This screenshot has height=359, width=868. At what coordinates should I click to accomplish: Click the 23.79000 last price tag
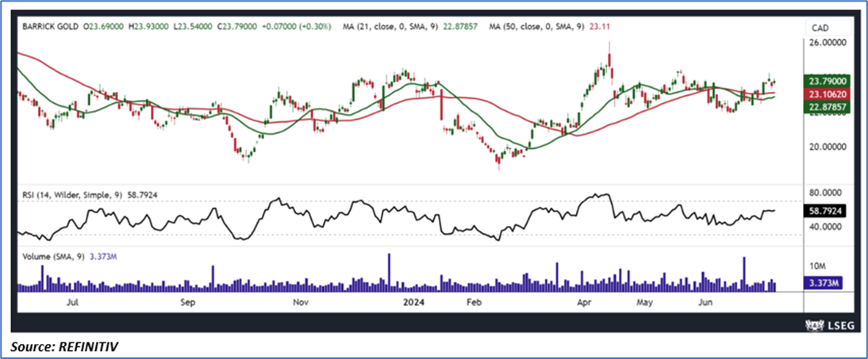tap(825, 81)
